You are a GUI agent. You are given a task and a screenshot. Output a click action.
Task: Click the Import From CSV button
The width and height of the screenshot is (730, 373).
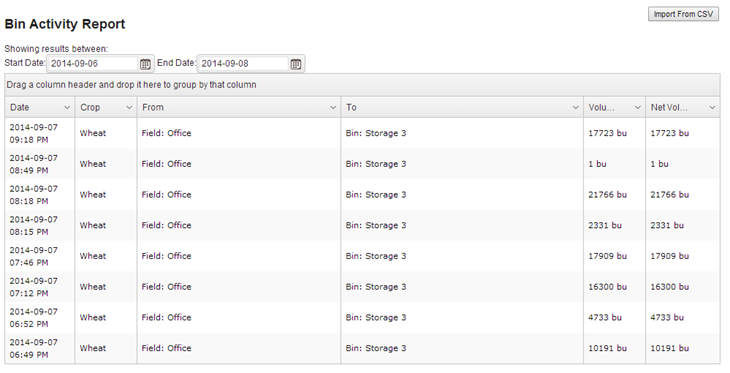click(683, 14)
